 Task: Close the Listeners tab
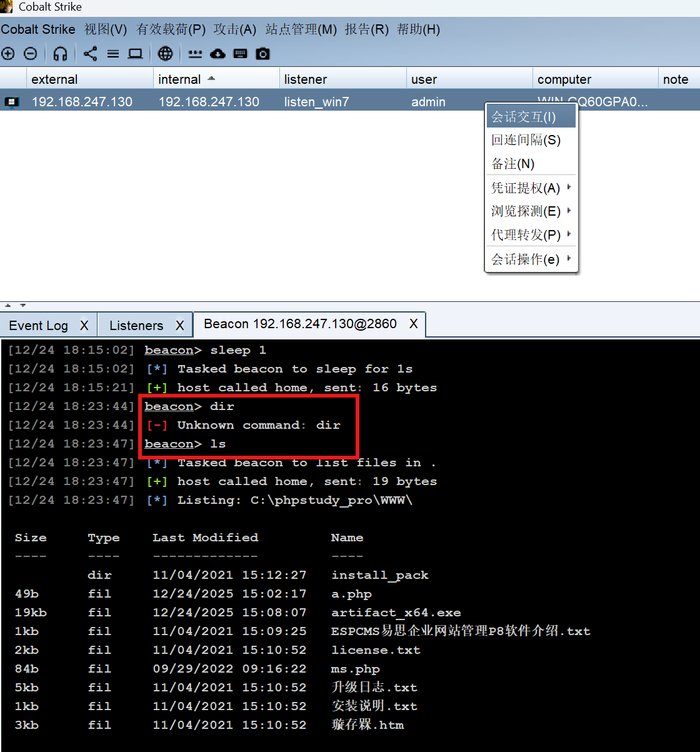click(180, 326)
